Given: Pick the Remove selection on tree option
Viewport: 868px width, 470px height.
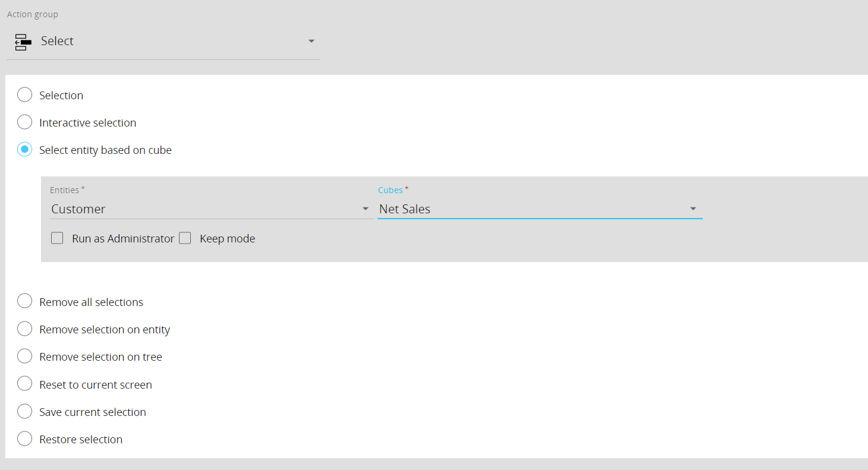Looking at the screenshot, I should click(x=24, y=356).
